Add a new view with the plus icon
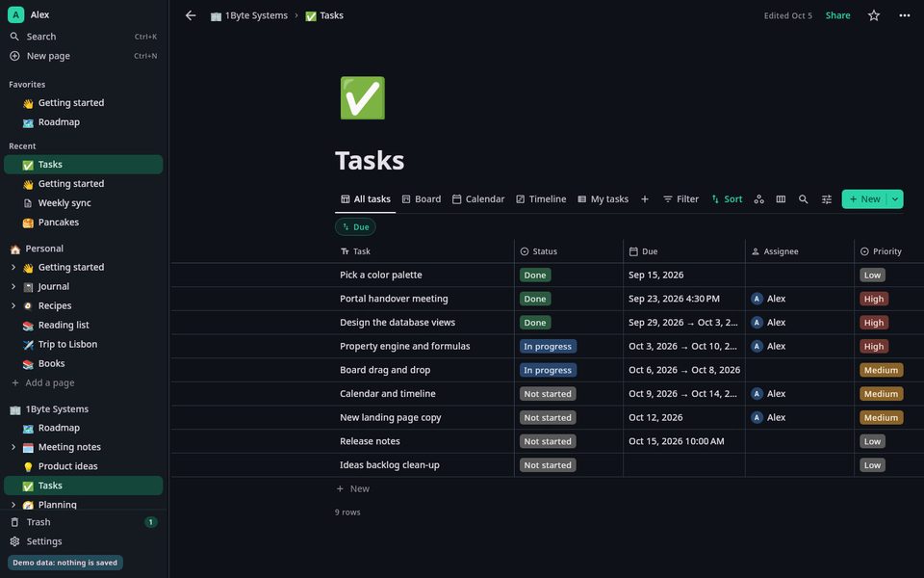The image size is (924, 578). pos(645,199)
